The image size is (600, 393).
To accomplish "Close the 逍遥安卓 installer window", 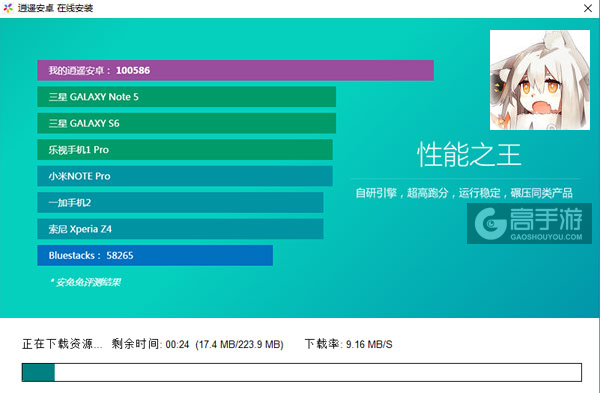I will pos(588,8).
